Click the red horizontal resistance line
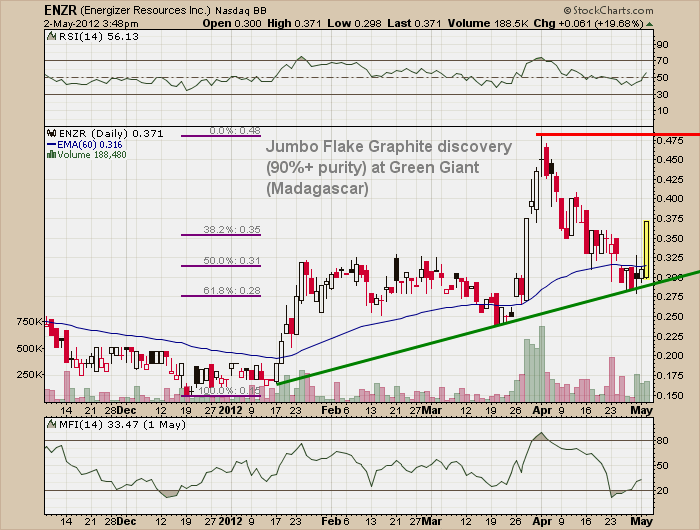The image size is (700, 530). click(617, 134)
